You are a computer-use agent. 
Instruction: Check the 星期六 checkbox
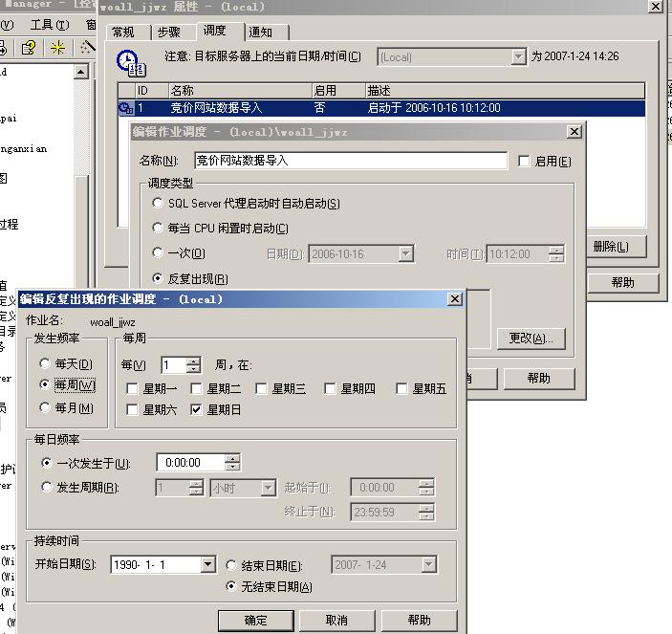[132, 410]
